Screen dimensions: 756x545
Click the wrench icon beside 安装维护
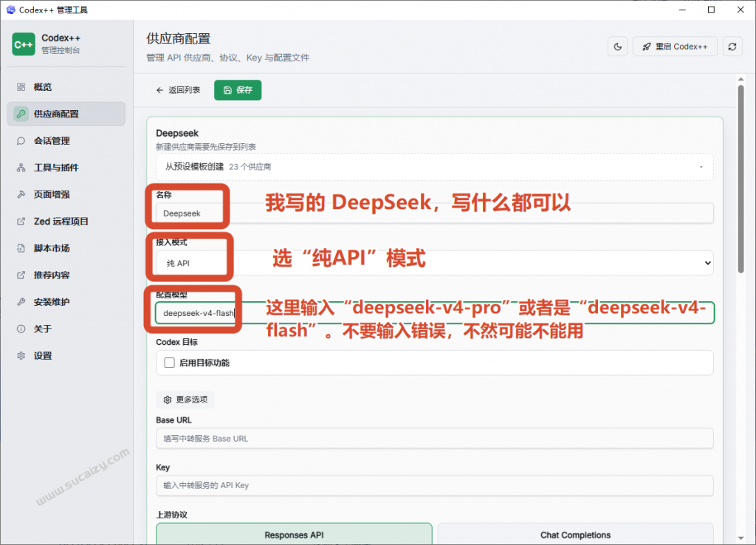(21, 302)
